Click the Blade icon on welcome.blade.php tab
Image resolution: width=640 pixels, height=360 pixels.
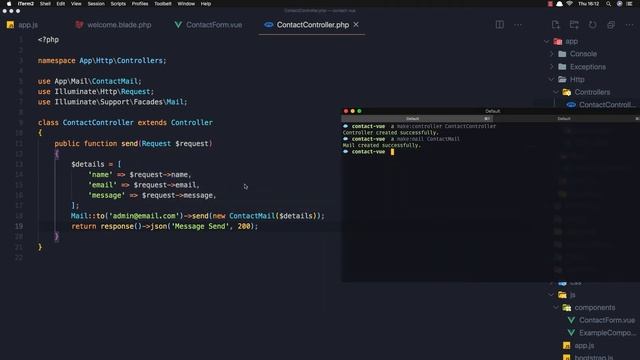tap(79, 25)
